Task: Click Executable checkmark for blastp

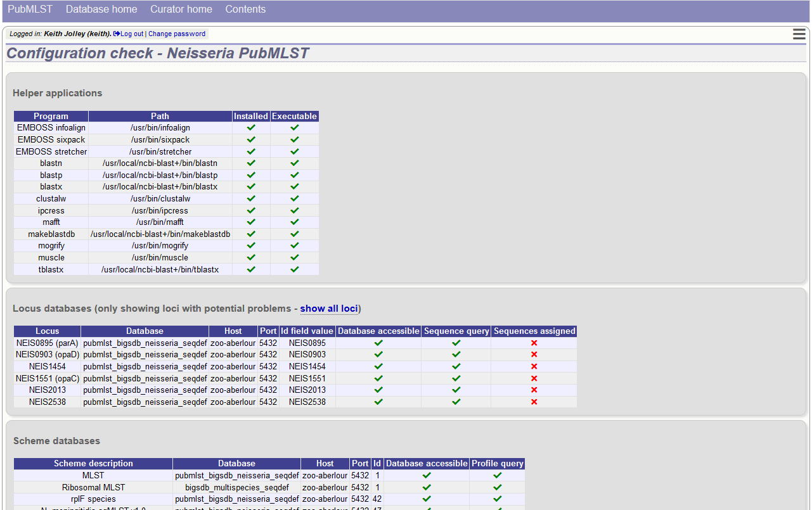Action: coord(295,175)
